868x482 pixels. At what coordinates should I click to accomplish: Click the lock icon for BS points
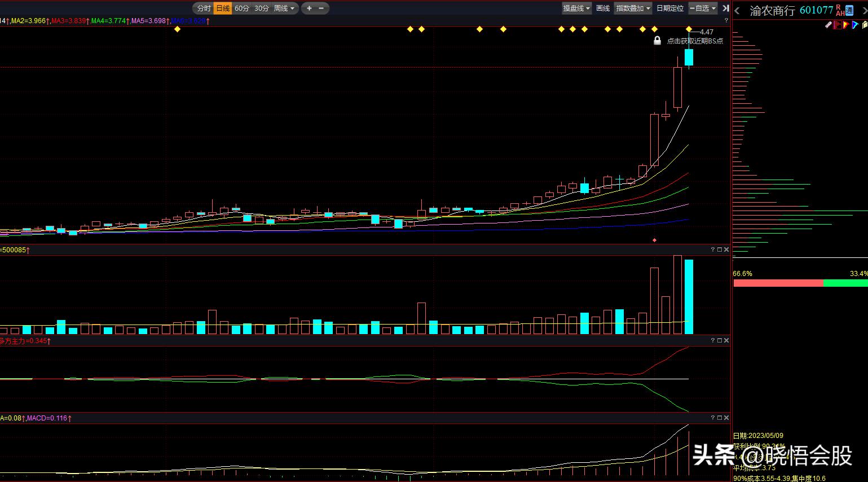(x=657, y=41)
